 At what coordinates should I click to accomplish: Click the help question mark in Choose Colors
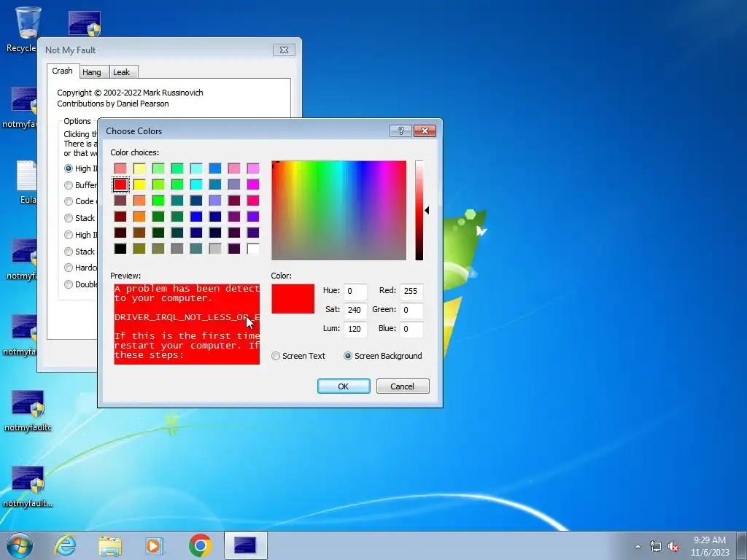click(x=400, y=131)
